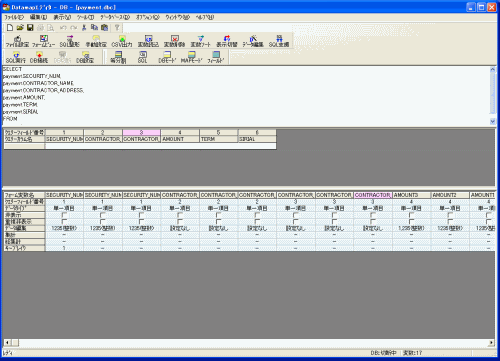This screenshot has width=500, height=361.
Task: Click the DB接続 toolbar icon
Action: [39, 57]
